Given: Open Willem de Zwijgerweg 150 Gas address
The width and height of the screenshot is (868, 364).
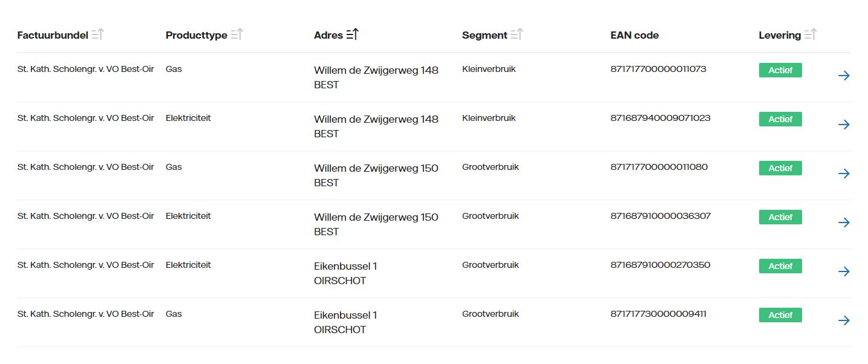Looking at the screenshot, I should tap(376, 175).
